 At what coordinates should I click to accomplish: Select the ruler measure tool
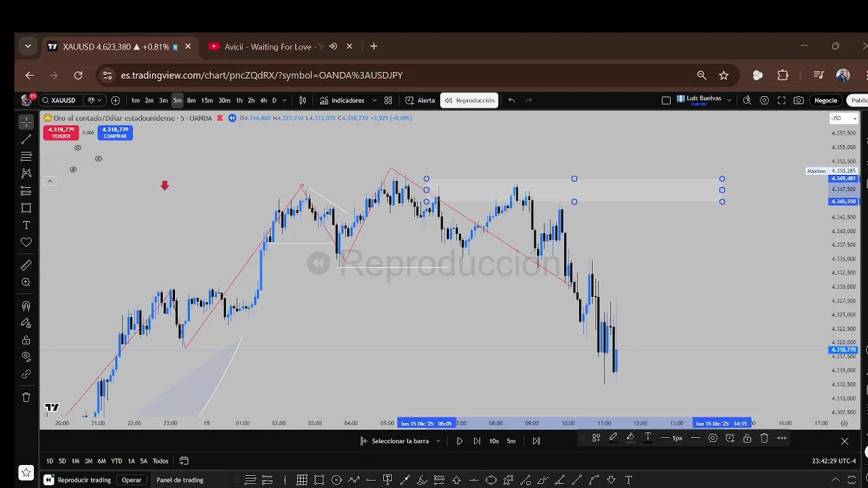tap(26, 265)
